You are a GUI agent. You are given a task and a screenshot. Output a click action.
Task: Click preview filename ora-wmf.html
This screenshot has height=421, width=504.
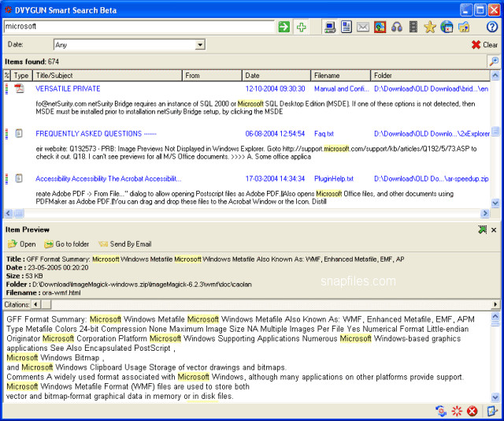coord(61,293)
